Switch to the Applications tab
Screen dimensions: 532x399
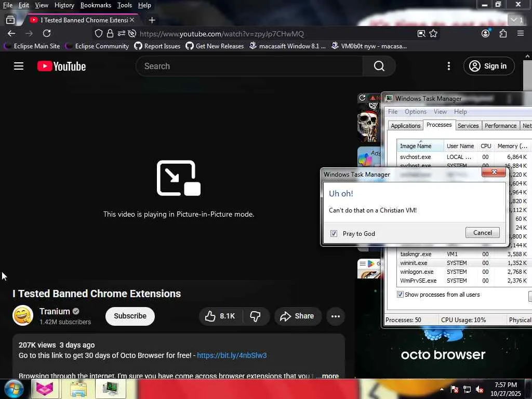pyautogui.click(x=405, y=126)
